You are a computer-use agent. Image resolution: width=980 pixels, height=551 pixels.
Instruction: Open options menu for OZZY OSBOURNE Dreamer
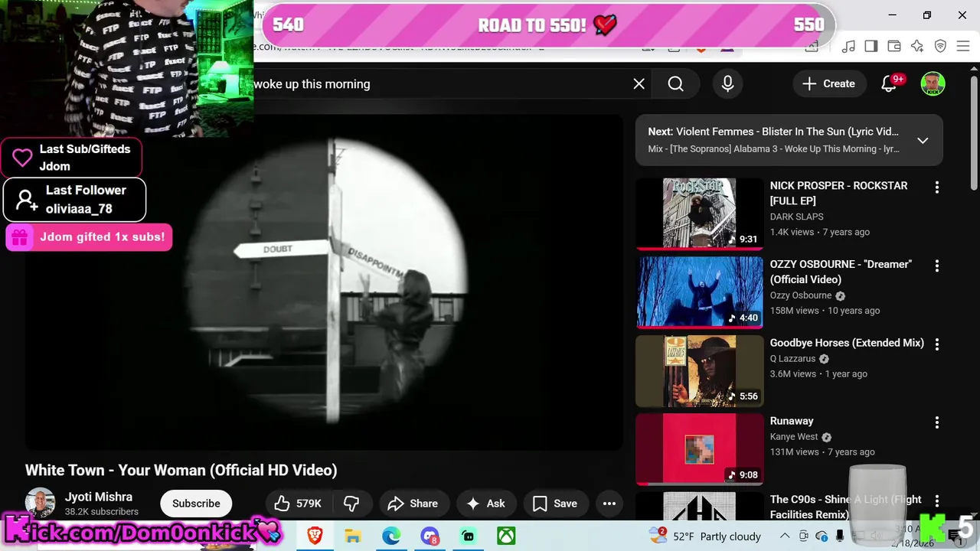click(x=936, y=266)
